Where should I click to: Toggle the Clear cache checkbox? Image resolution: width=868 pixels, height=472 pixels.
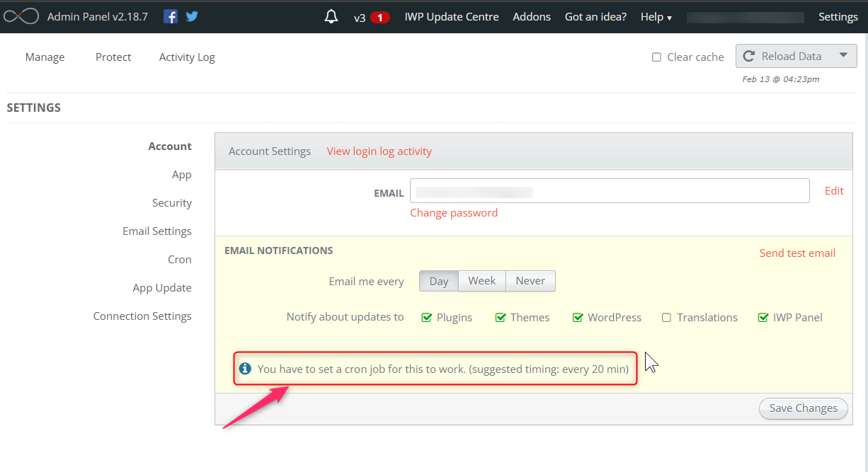click(x=656, y=57)
